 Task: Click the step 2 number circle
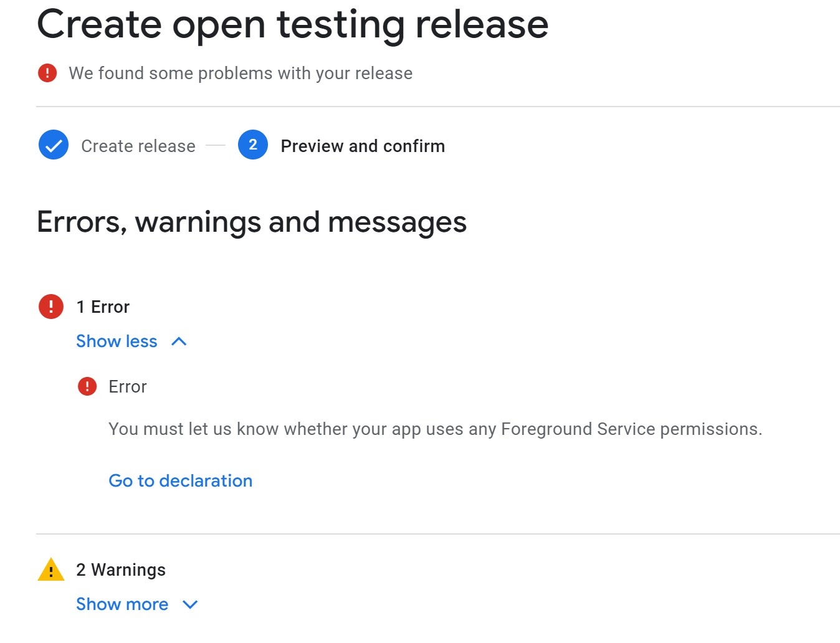click(252, 145)
